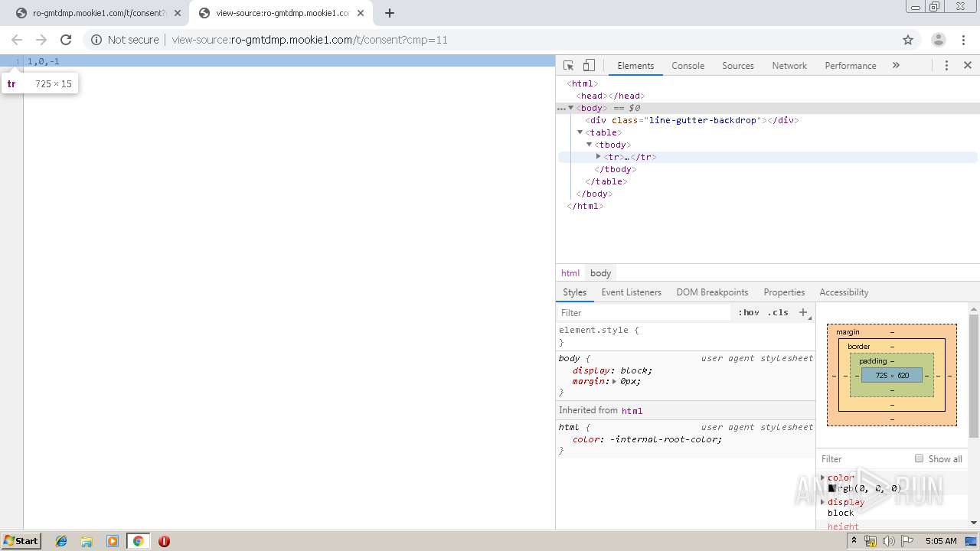Expand the computed color property

pos(823,478)
